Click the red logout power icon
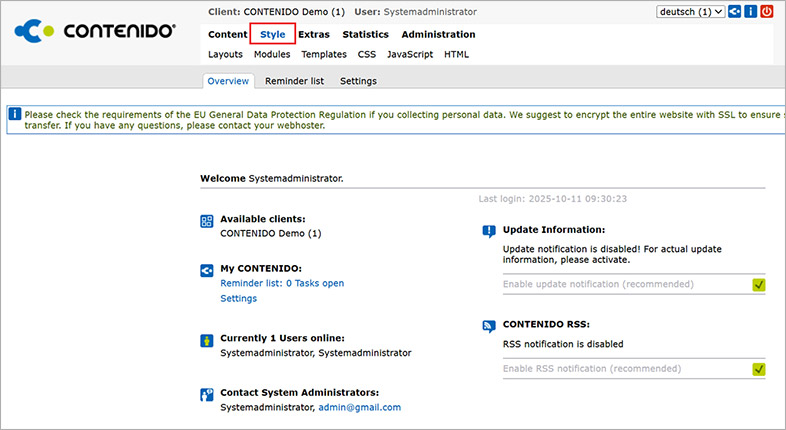The height and width of the screenshot is (430, 786). [766, 12]
